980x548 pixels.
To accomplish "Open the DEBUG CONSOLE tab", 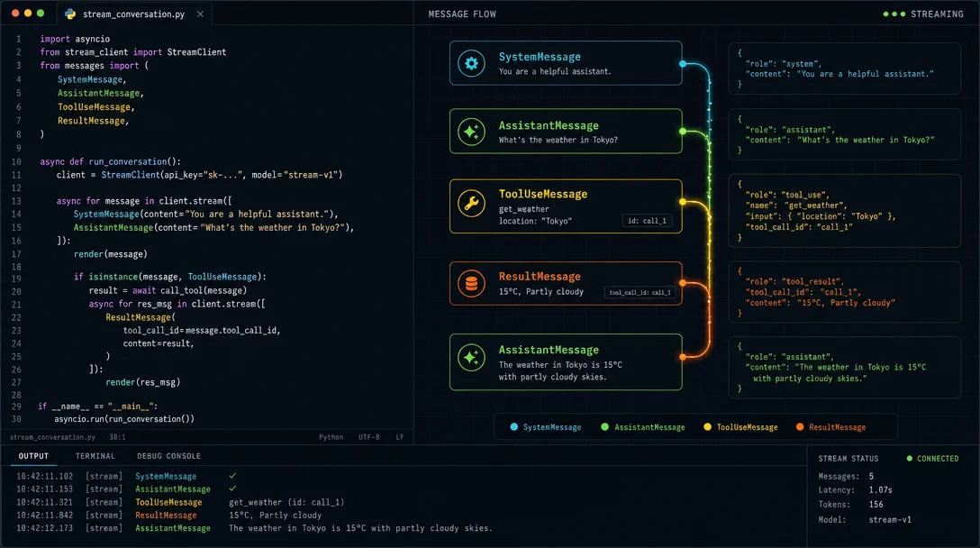I will pyautogui.click(x=168, y=456).
